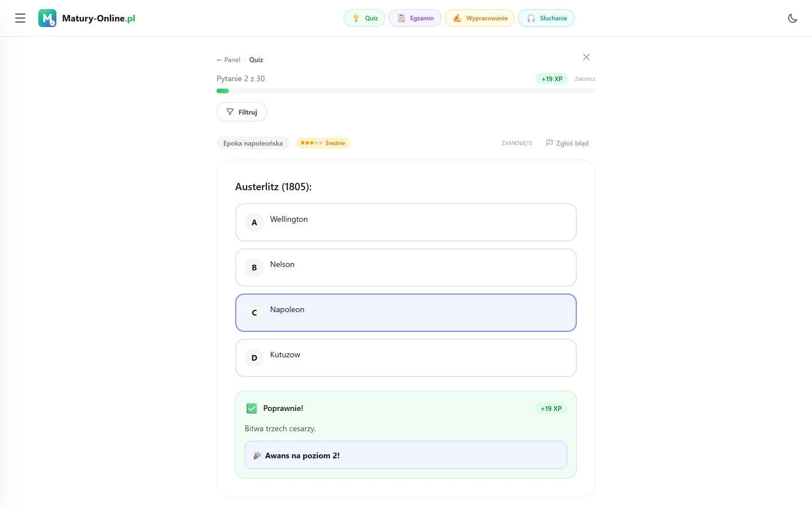This screenshot has width=812, height=508.
Task: Click the green Poprawnie! checkmark icon
Action: point(251,408)
